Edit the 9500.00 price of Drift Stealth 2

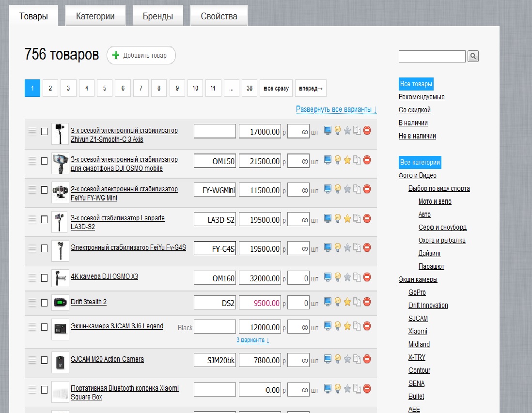260,303
